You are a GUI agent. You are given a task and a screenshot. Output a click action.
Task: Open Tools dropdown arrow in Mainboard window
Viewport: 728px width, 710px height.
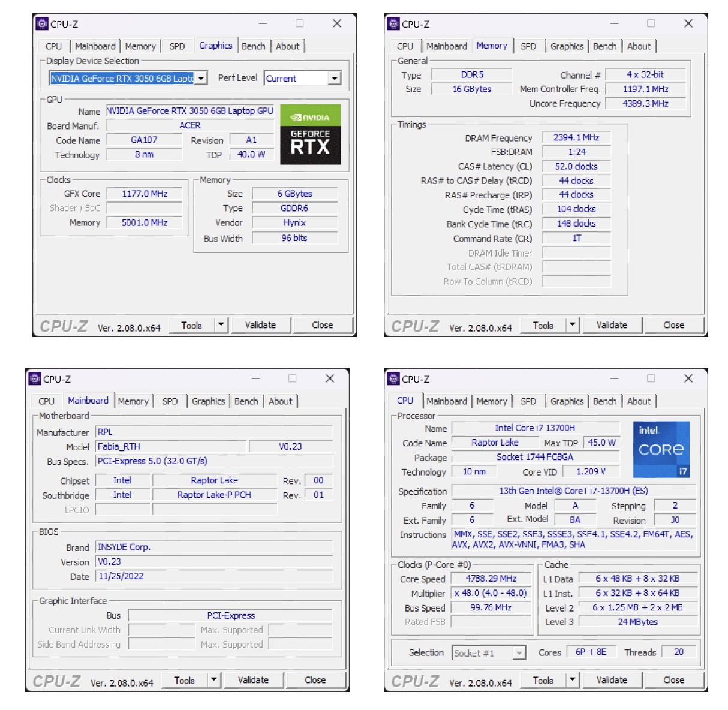[x=214, y=680]
